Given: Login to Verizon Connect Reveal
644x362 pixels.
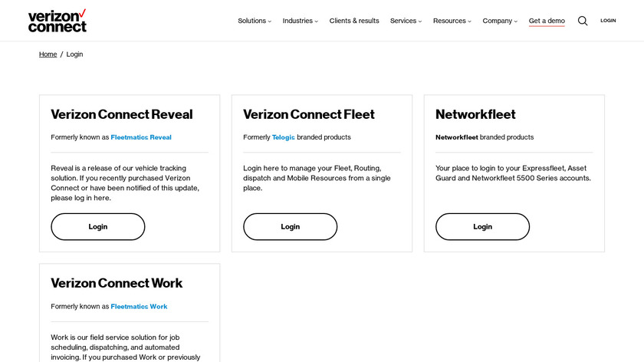Looking at the screenshot, I should (x=98, y=226).
